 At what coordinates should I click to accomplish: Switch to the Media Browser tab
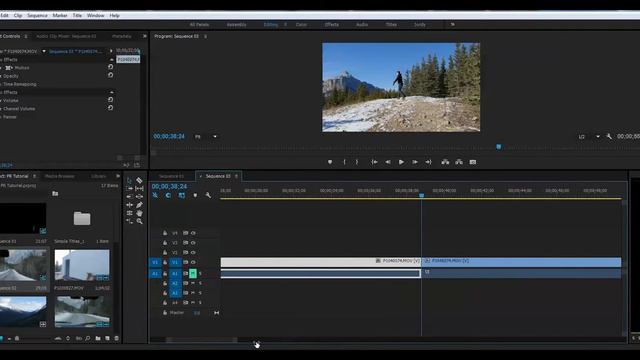pos(60,176)
